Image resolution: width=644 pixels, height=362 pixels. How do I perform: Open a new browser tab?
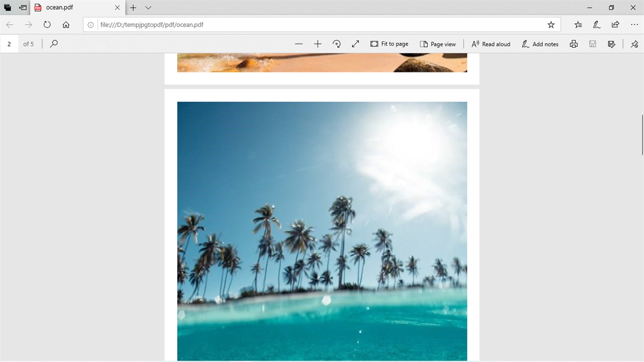coord(133,7)
